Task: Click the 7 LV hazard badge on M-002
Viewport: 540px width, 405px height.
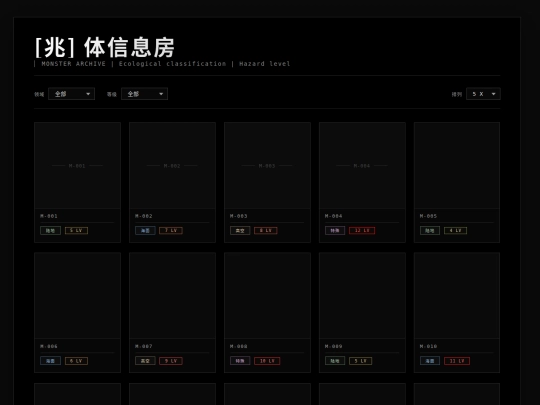Action: pyautogui.click(x=171, y=230)
